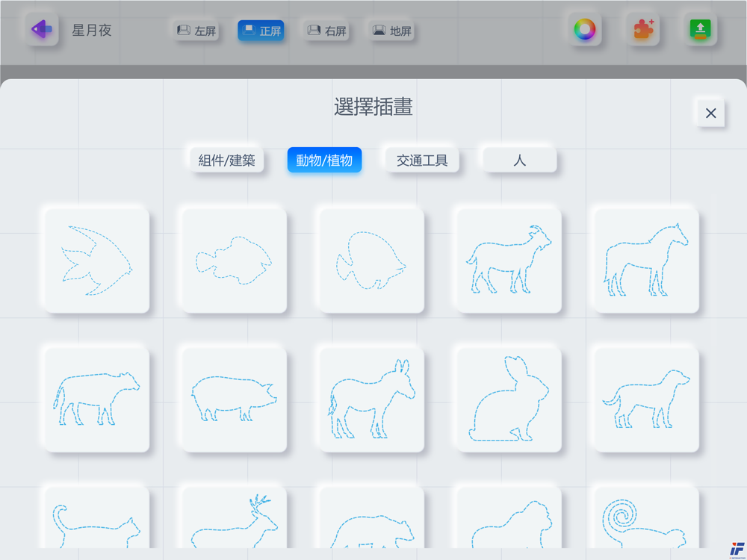Click the orange puzzle piece add icon
The height and width of the screenshot is (560, 747).
click(642, 30)
